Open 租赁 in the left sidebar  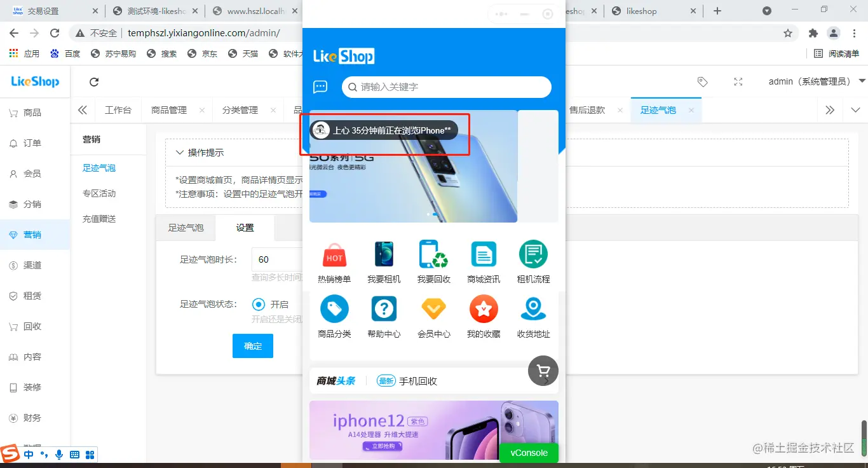tap(35, 296)
